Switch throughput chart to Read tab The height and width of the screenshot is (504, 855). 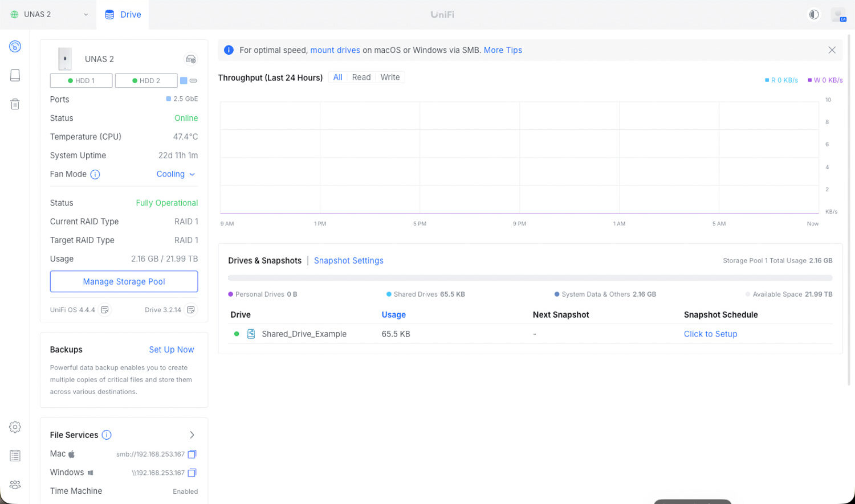point(361,77)
